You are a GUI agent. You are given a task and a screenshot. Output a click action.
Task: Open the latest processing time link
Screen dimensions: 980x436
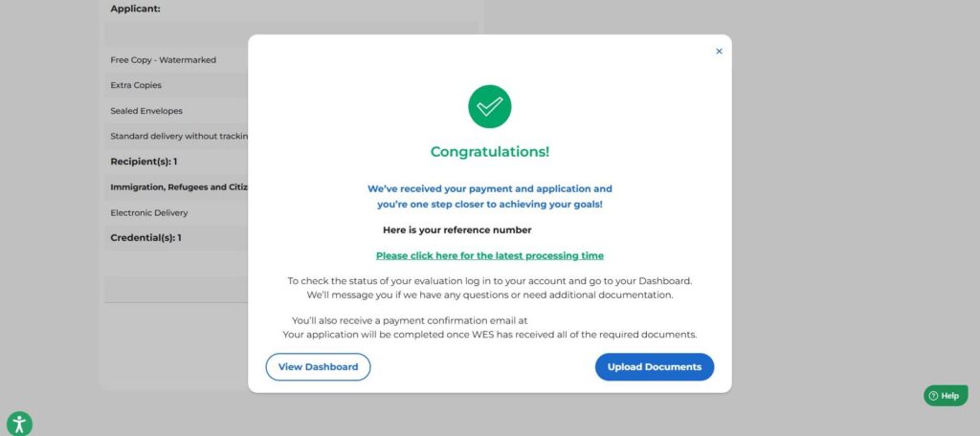tap(489, 255)
